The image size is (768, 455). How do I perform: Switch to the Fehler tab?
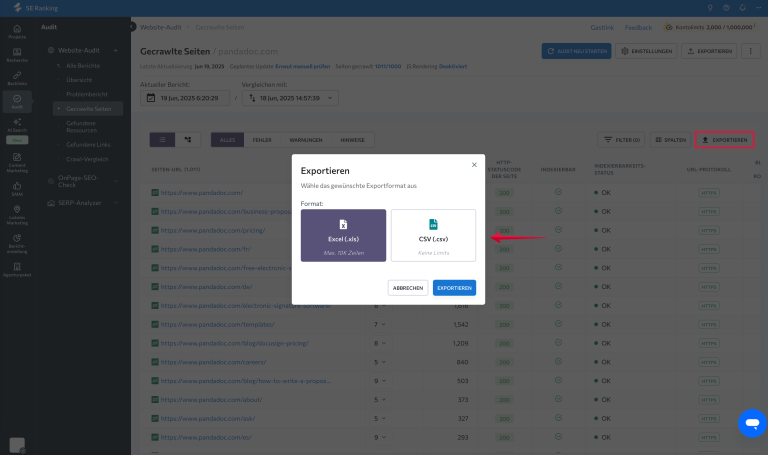261,140
